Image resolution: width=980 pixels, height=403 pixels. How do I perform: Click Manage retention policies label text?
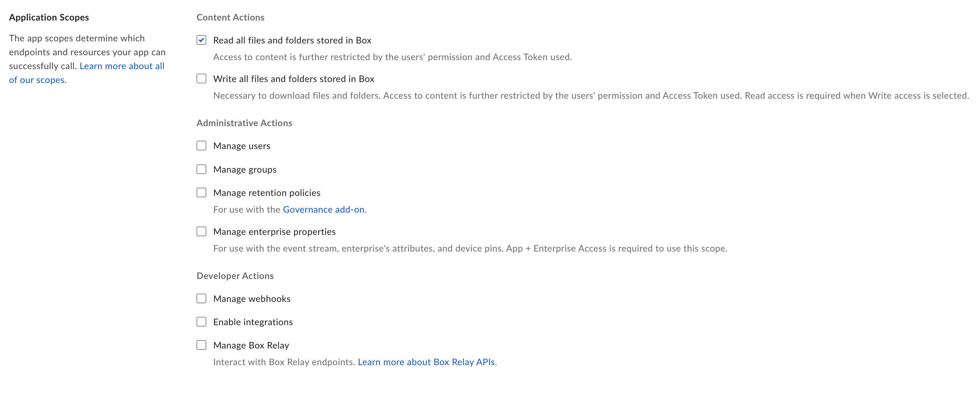266,193
